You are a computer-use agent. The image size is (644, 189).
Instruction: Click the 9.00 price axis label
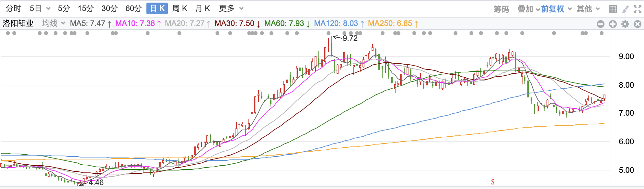[x=626, y=57]
